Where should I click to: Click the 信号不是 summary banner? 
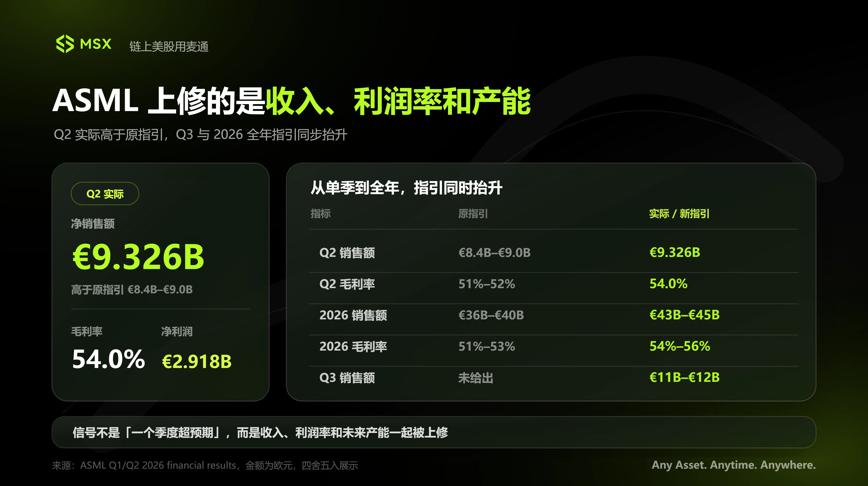click(434, 432)
